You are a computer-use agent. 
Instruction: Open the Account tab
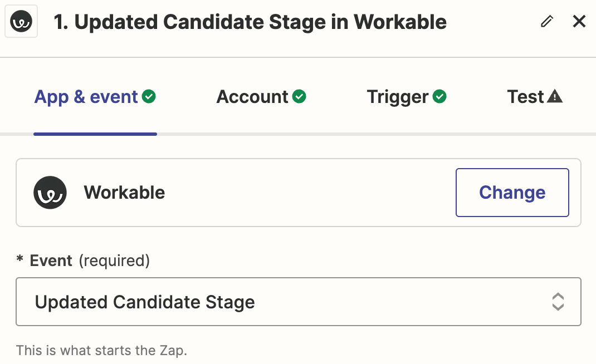pos(252,97)
